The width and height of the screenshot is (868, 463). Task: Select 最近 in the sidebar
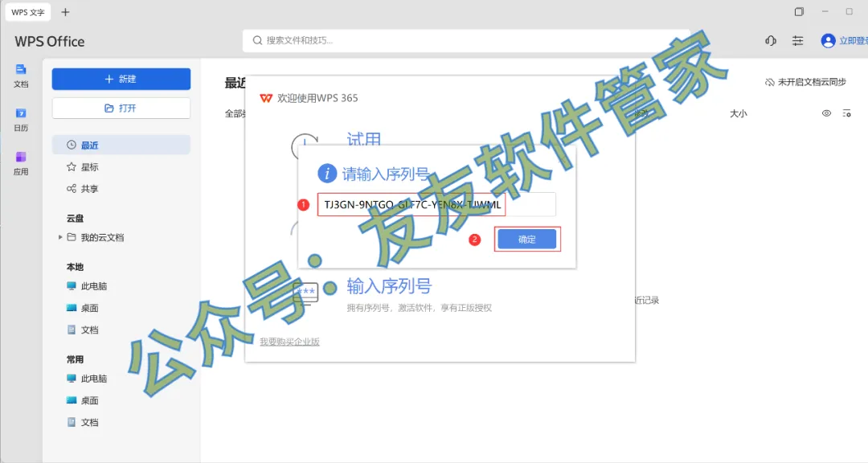[121, 145]
